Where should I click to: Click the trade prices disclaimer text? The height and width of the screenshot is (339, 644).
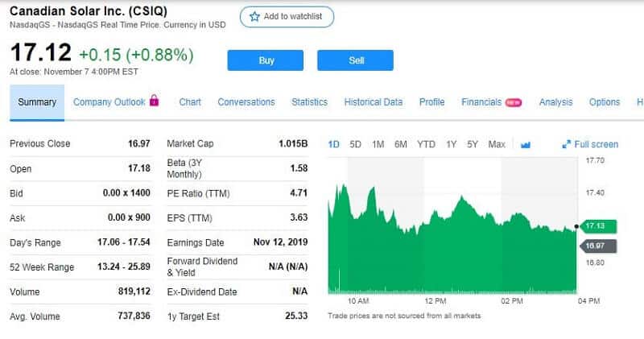(x=404, y=316)
